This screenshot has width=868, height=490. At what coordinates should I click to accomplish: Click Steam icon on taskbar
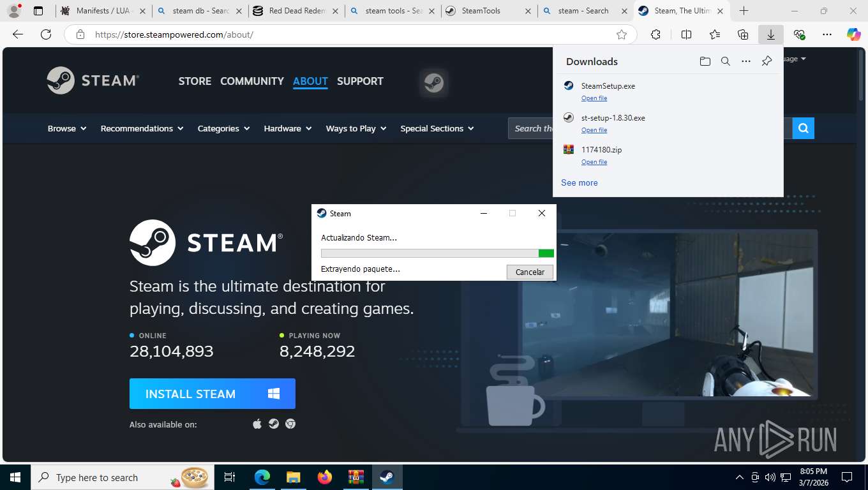point(387,477)
